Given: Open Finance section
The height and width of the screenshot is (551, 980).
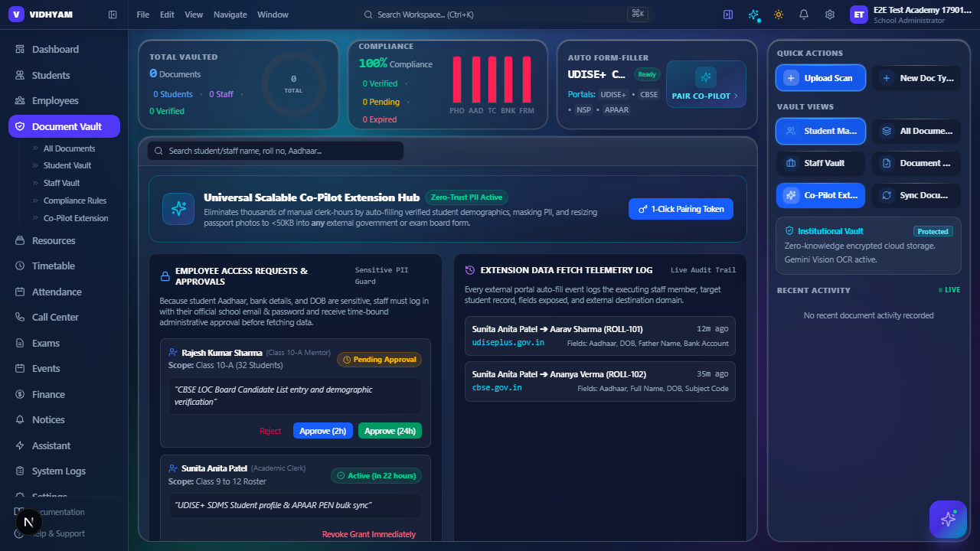Looking at the screenshot, I should [64, 394].
